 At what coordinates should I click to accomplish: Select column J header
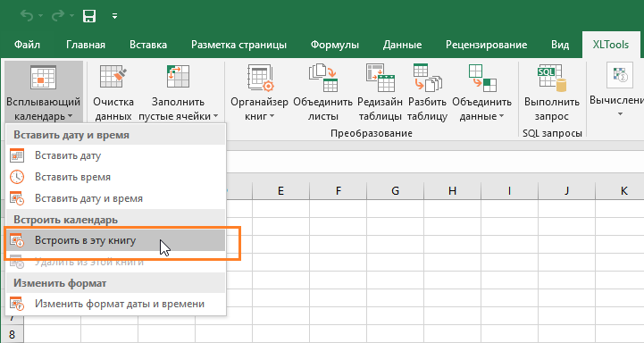(567, 190)
